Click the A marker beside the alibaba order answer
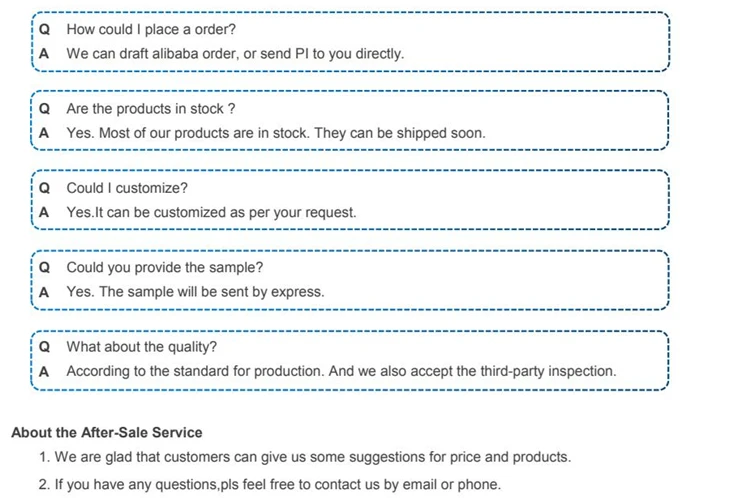This screenshot has width=750, height=498. tap(44, 53)
